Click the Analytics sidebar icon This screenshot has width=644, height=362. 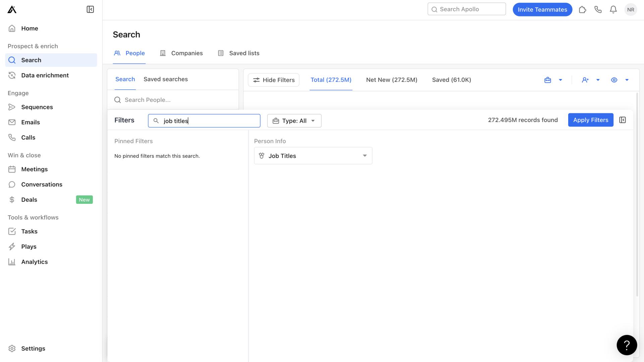pyautogui.click(x=12, y=262)
